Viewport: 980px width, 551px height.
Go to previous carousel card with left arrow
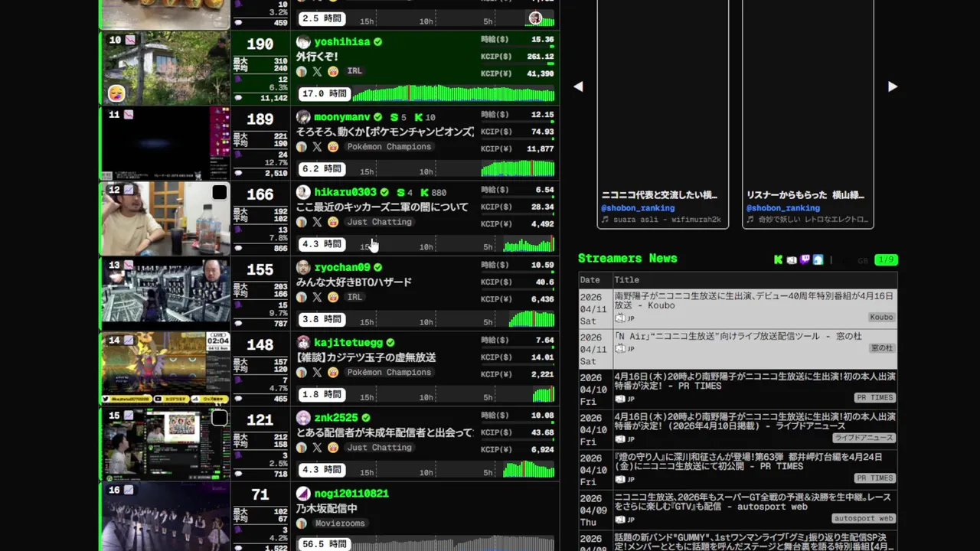[579, 86]
